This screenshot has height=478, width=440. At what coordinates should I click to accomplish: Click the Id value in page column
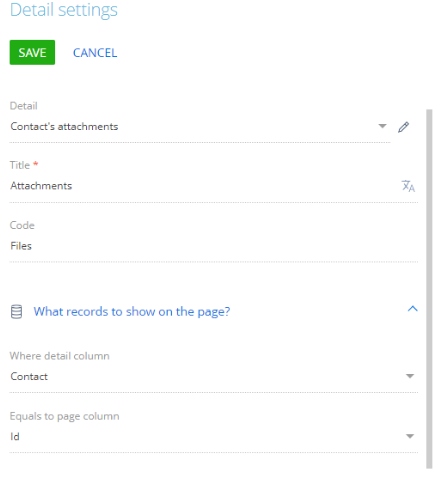click(15, 436)
